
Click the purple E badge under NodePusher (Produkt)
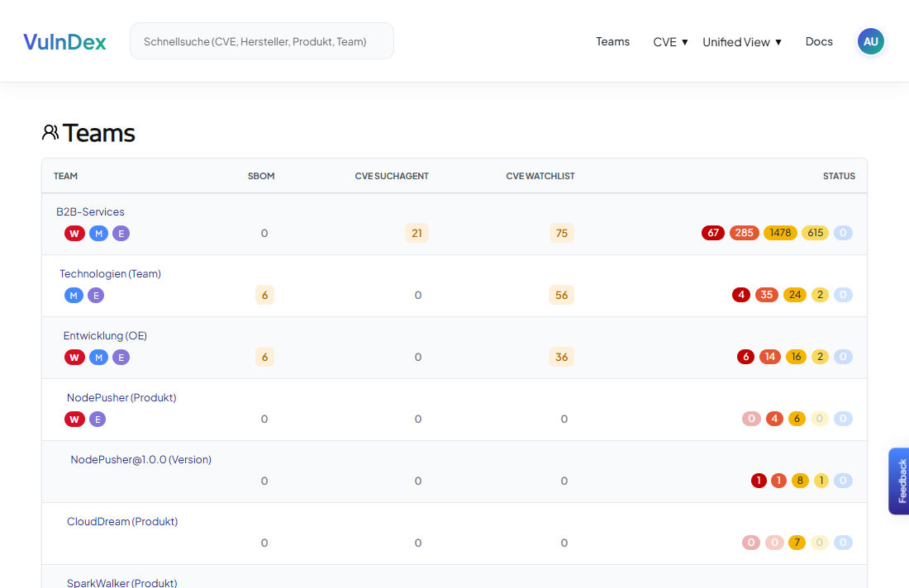(x=97, y=420)
